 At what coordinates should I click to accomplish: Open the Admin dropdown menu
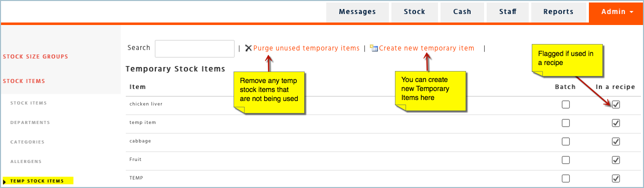coord(616,12)
